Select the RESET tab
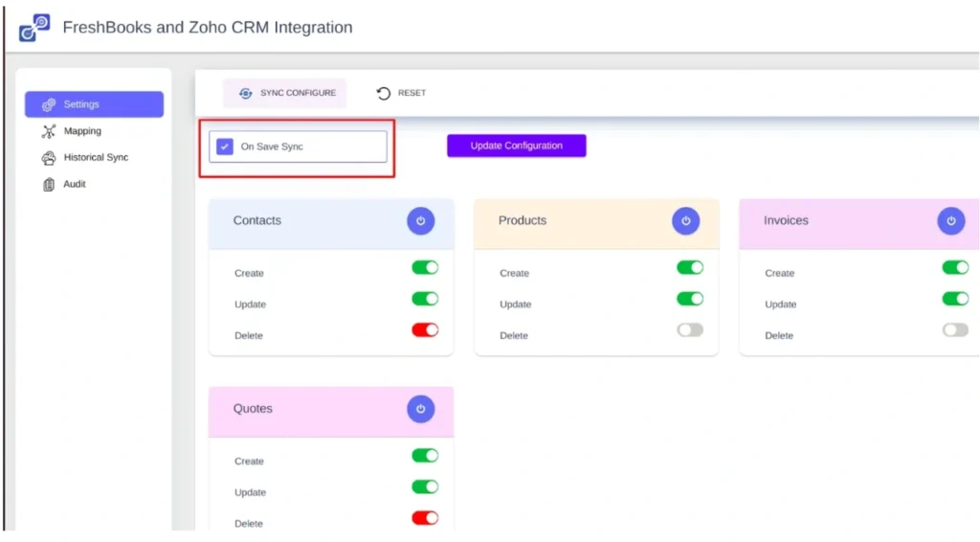Screen dimensions: 980x542 401,93
